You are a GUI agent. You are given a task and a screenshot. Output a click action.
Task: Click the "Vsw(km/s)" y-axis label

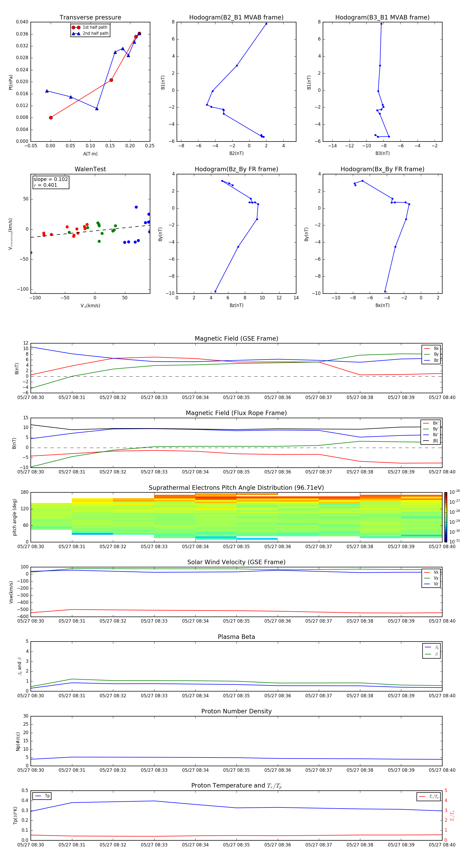click(x=11, y=592)
